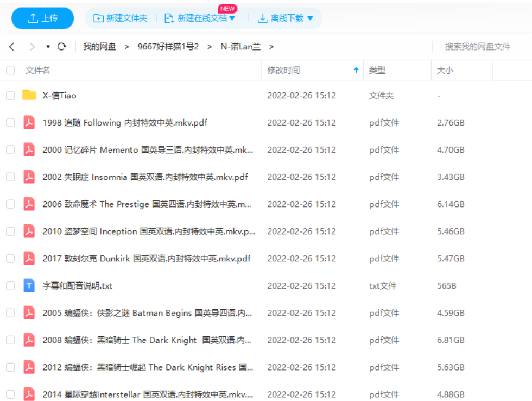Check the box for 2000 记忆碎片 Memento

coord(10,150)
